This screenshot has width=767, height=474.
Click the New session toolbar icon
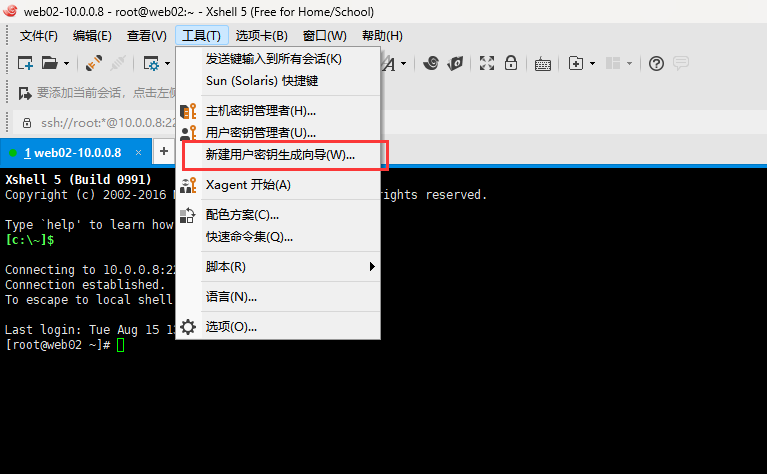coord(25,63)
